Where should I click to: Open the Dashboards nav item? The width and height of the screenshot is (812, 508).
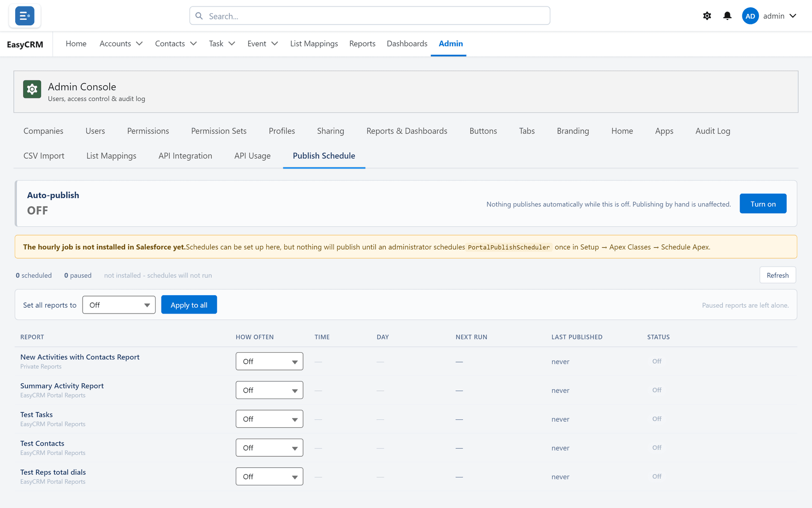pyautogui.click(x=407, y=43)
